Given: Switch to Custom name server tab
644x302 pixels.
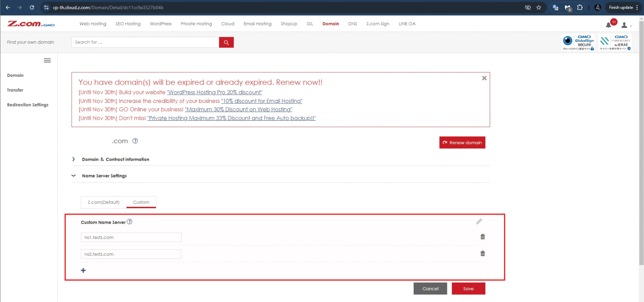Looking at the screenshot, I should (x=141, y=202).
